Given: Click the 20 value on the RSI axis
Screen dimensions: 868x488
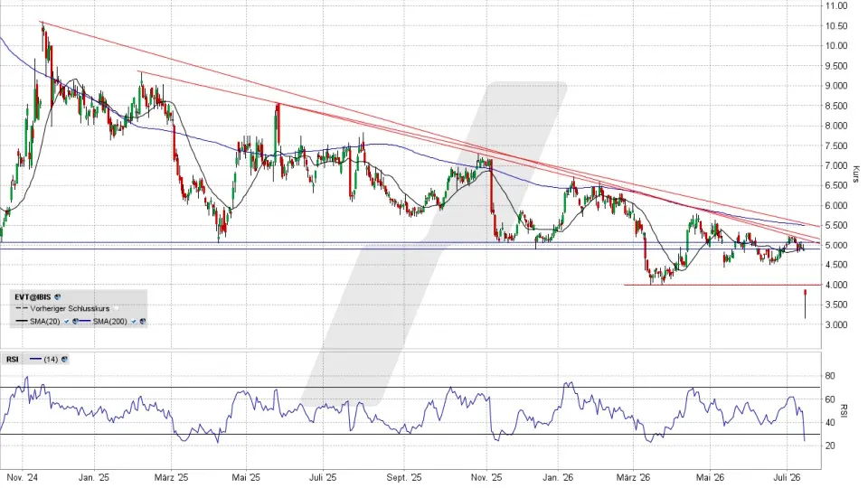Looking at the screenshot, I should coord(830,446).
